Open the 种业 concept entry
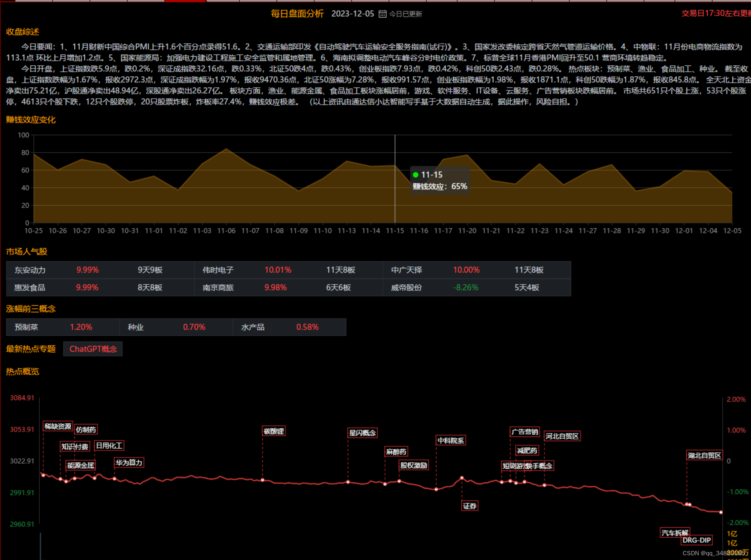The image size is (751, 560). (x=136, y=327)
